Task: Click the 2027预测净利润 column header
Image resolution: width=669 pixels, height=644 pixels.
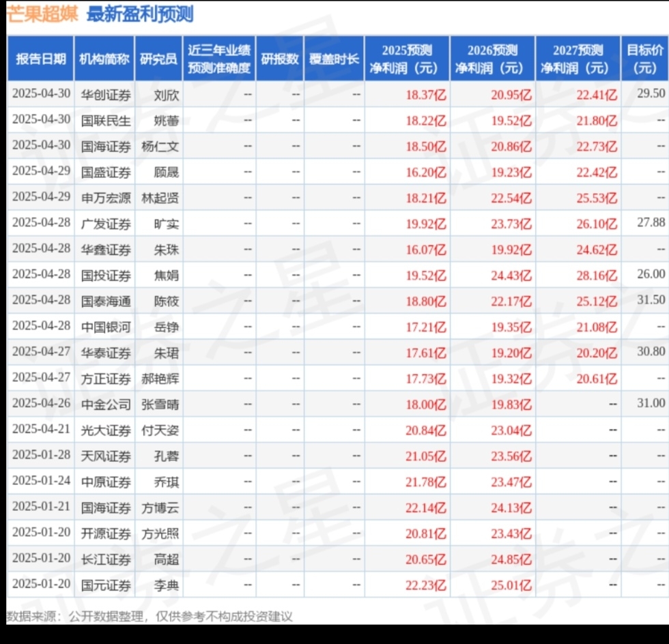Action: 578,59
